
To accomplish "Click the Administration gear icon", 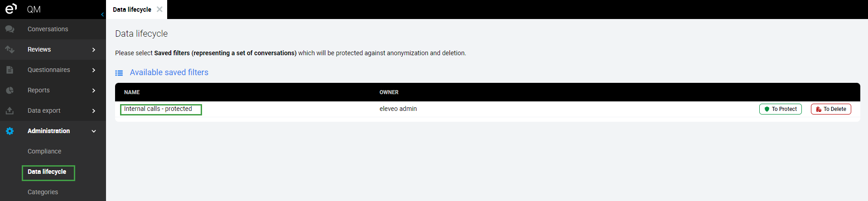I will 10,131.
